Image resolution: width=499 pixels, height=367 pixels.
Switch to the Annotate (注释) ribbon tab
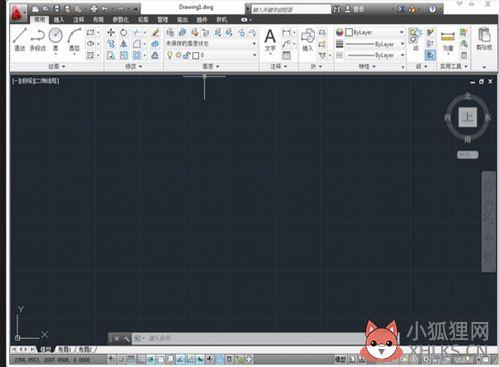(79, 20)
